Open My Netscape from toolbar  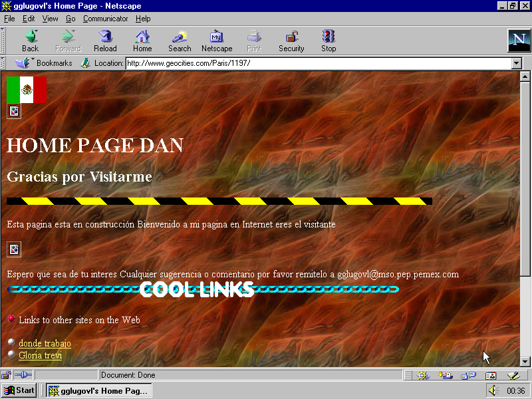(x=217, y=41)
